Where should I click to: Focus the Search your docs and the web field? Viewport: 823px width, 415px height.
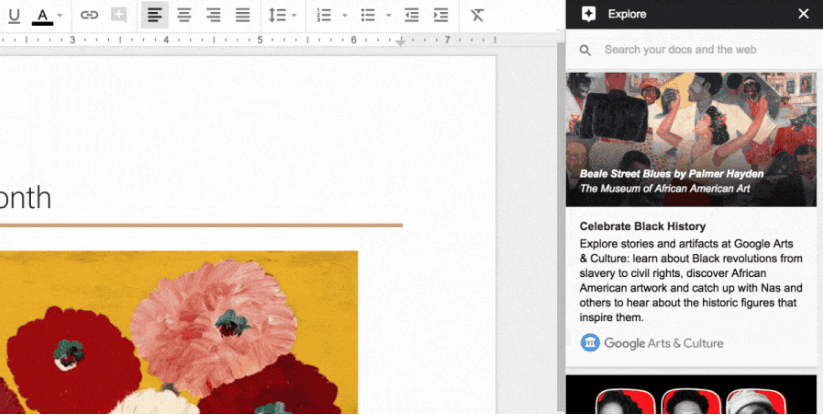(x=694, y=50)
